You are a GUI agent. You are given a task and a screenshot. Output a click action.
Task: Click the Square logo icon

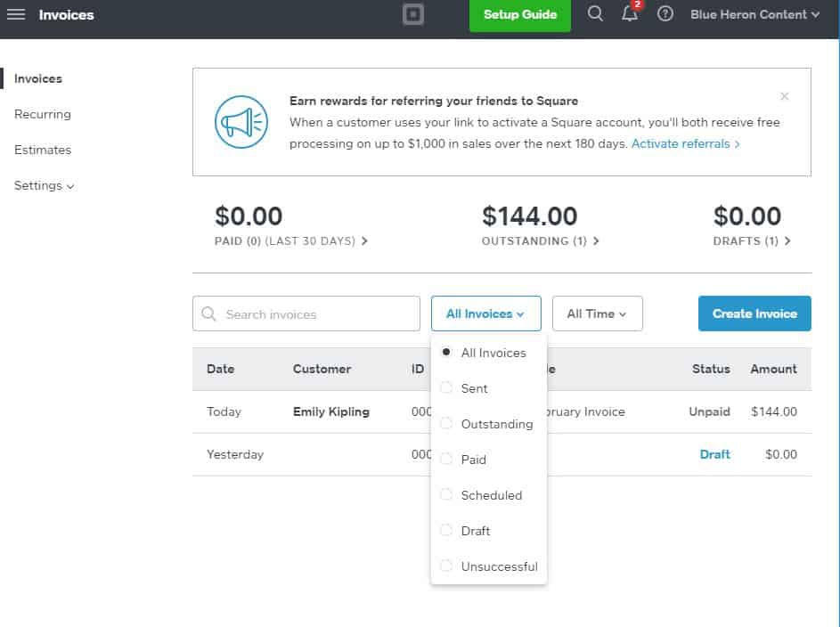(413, 14)
